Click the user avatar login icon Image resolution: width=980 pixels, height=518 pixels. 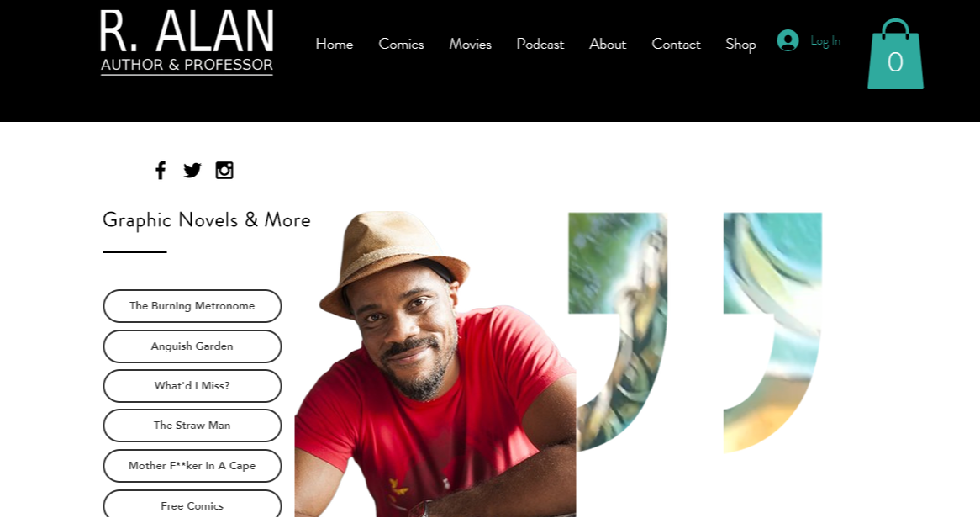[788, 40]
